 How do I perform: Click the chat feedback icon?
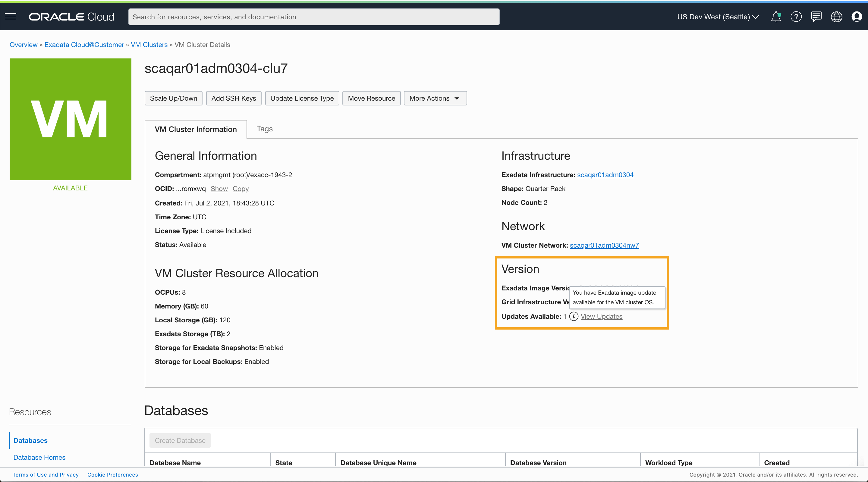pos(816,17)
